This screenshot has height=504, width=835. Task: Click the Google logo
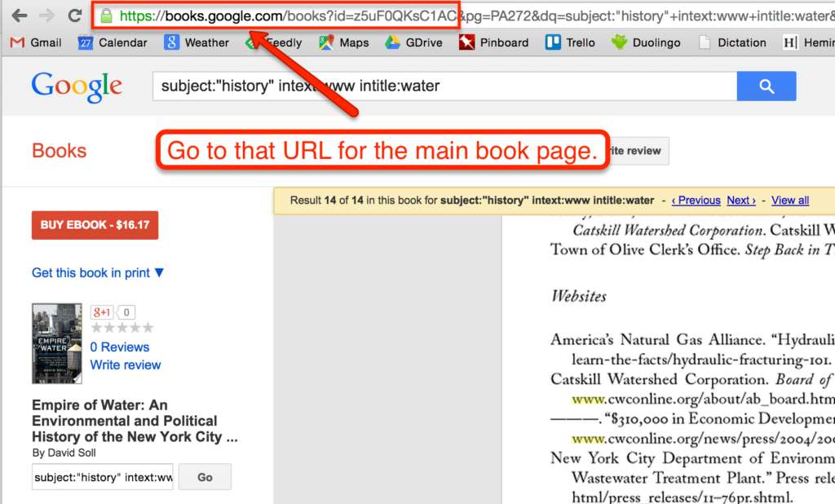coord(77,86)
